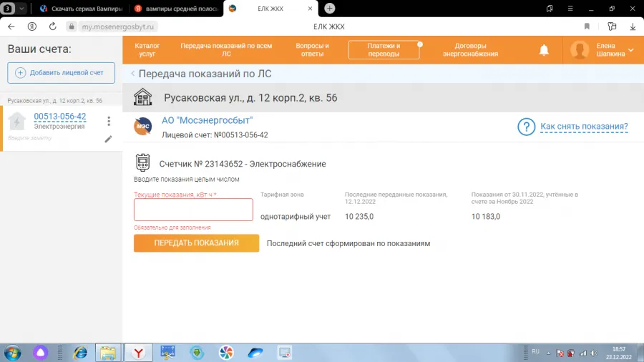Click the question mark help icon

coord(526,127)
